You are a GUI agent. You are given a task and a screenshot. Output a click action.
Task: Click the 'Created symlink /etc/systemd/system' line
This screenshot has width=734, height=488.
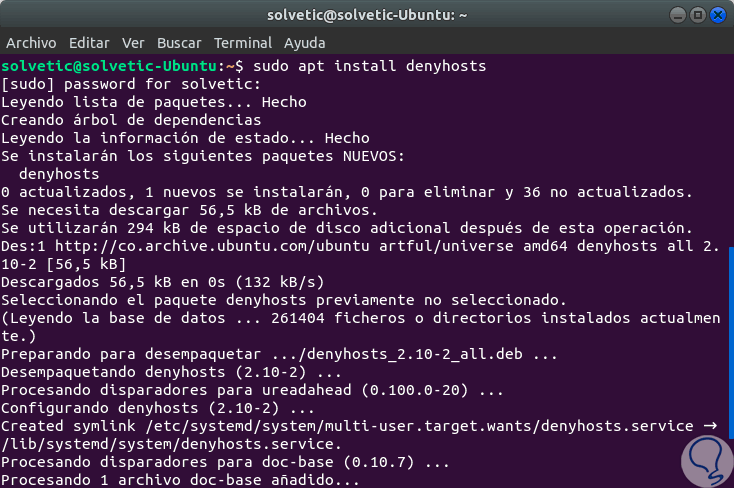(359, 426)
